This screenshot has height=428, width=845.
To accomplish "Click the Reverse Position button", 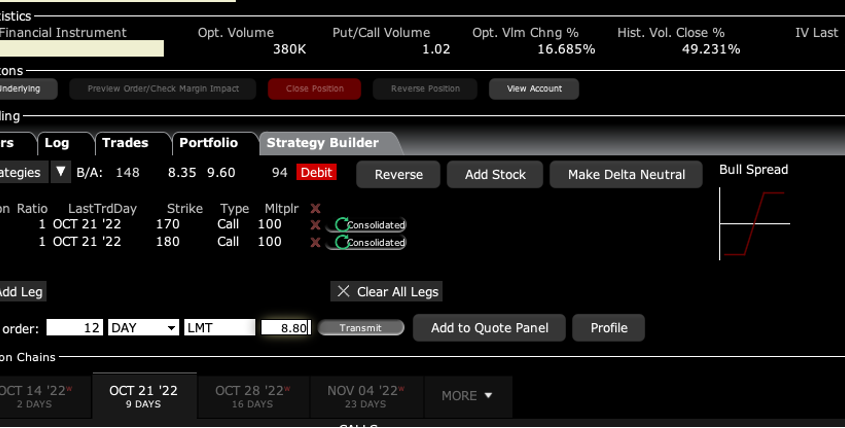I will (425, 89).
